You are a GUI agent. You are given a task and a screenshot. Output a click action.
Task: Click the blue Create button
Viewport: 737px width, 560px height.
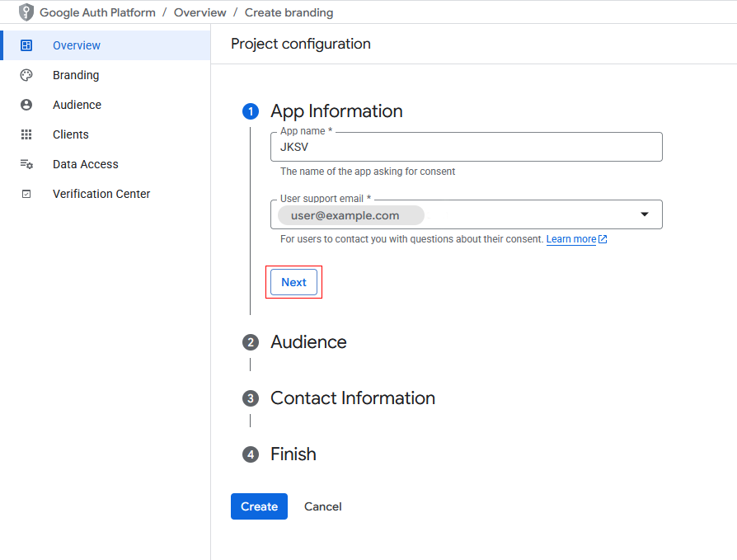[259, 506]
